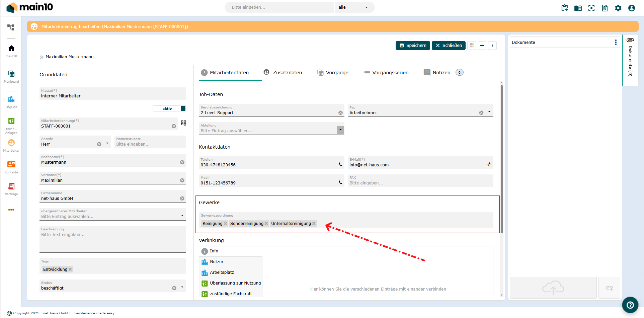Click the Speichern button
Image resolution: width=644 pixels, height=318 pixels.
(x=413, y=46)
